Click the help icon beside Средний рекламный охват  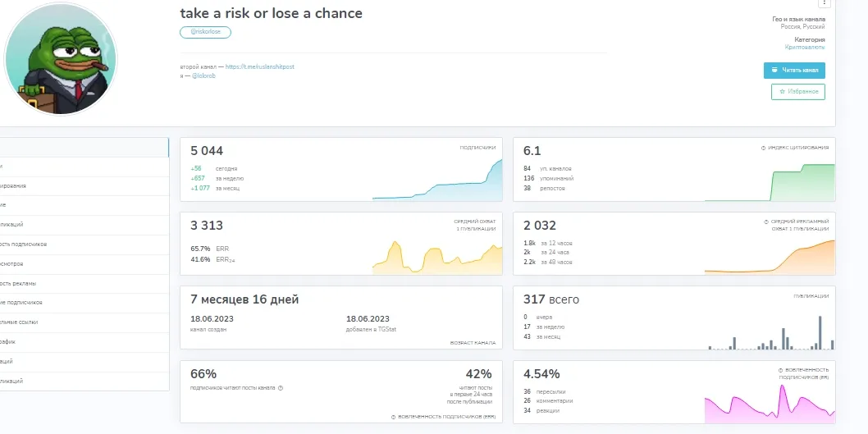pos(765,222)
